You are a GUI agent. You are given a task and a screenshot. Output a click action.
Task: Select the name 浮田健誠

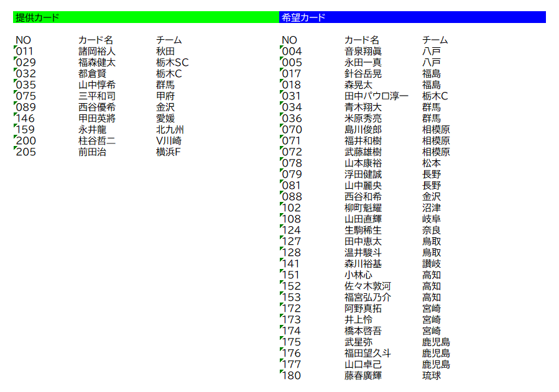click(x=363, y=175)
